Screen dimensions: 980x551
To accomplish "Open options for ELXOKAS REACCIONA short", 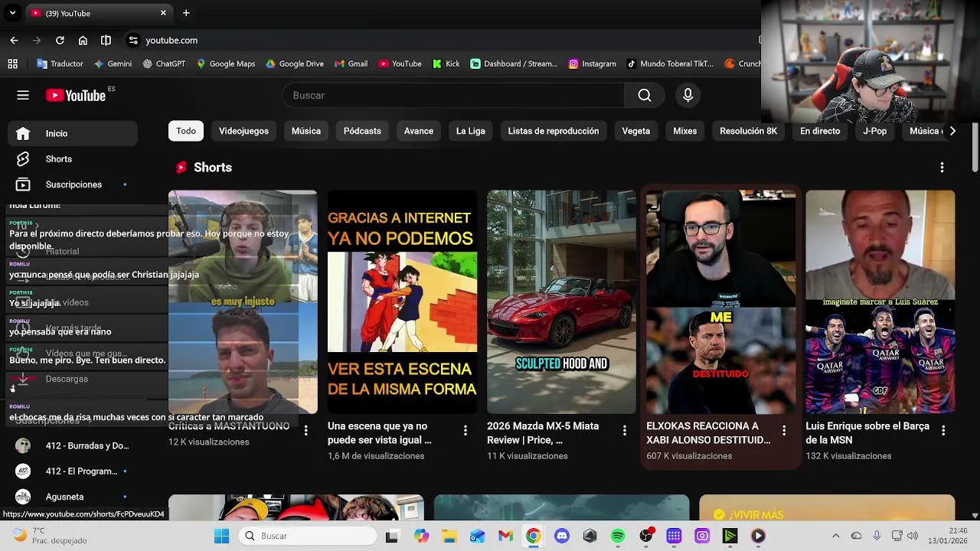I will tap(783, 431).
